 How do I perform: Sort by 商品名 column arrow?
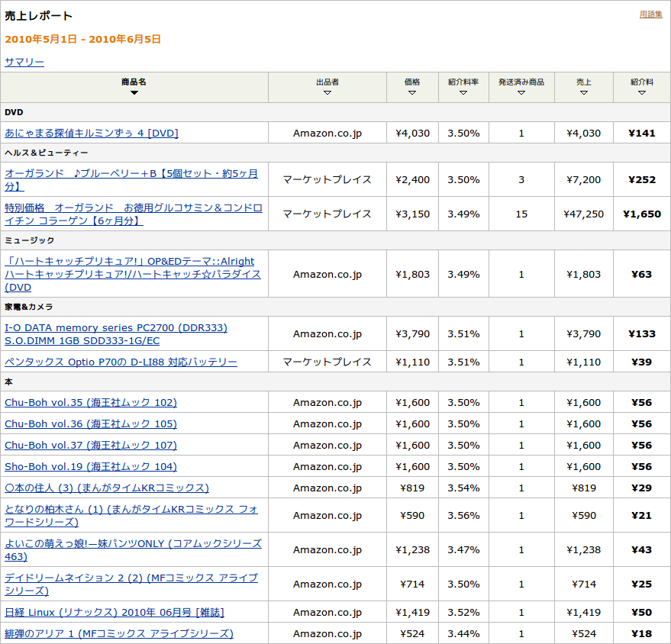(134, 93)
